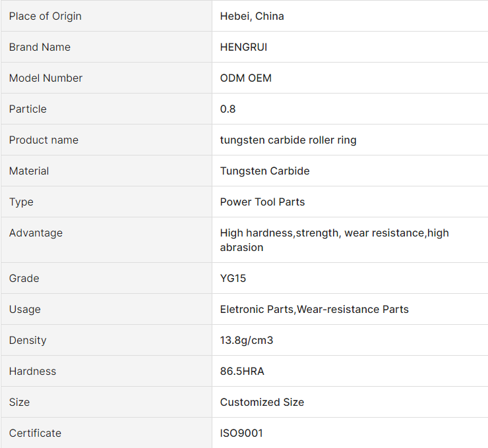
Task: Select Eletronic Parts,Wear-resistance Parts text
Action: coord(314,310)
